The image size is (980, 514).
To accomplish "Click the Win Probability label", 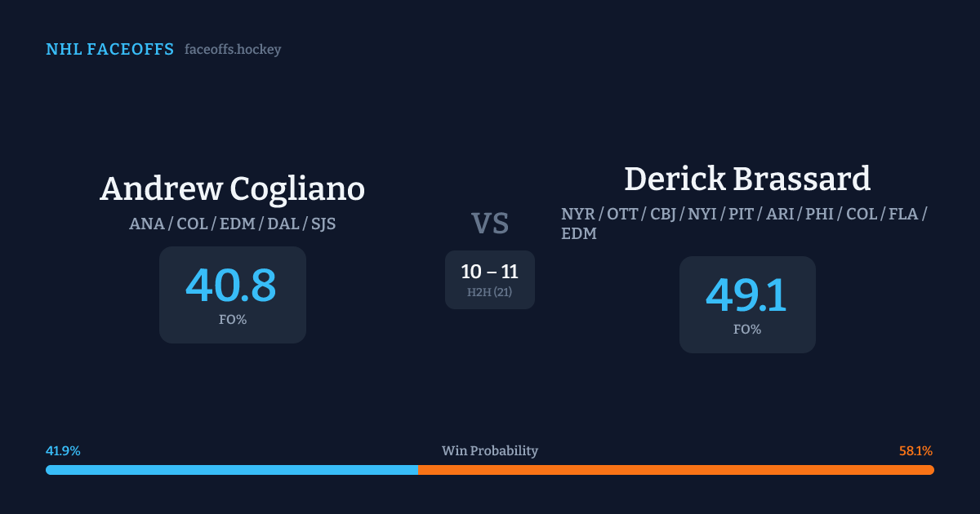I will 490,451.
